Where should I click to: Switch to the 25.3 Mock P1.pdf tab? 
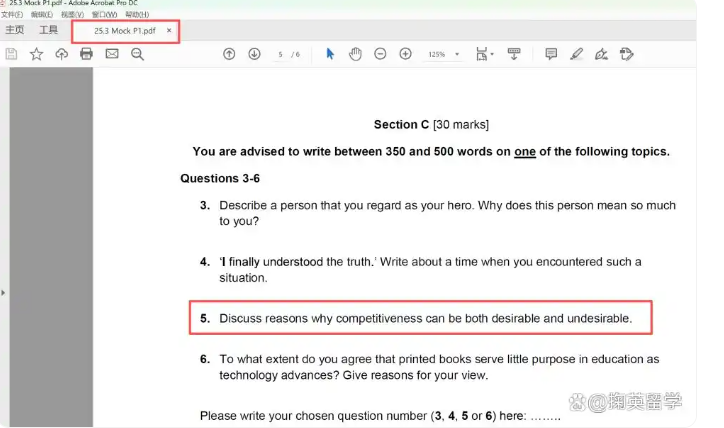tap(124, 31)
